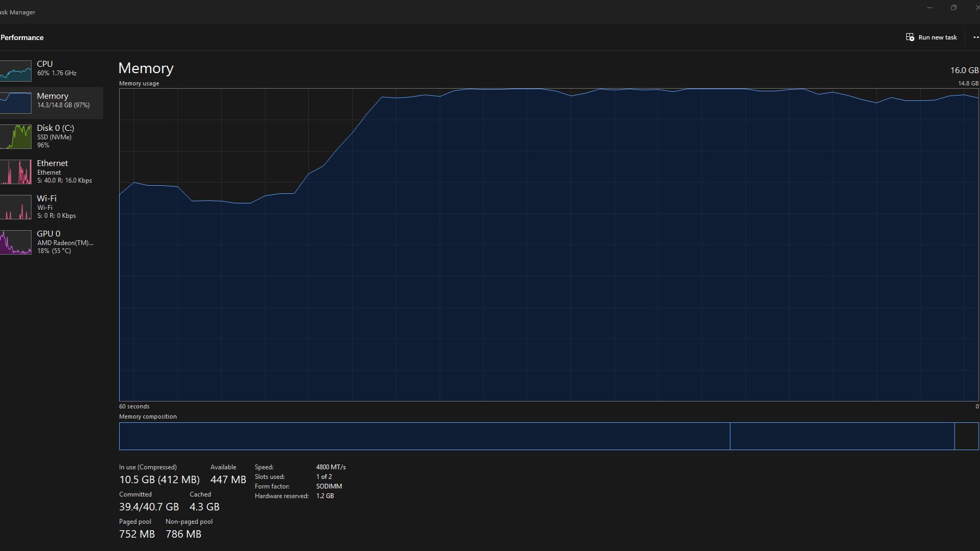Click the 10.5 GB in-use value
The width and height of the screenshot is (980, 551).
click(x=137, y=479)
